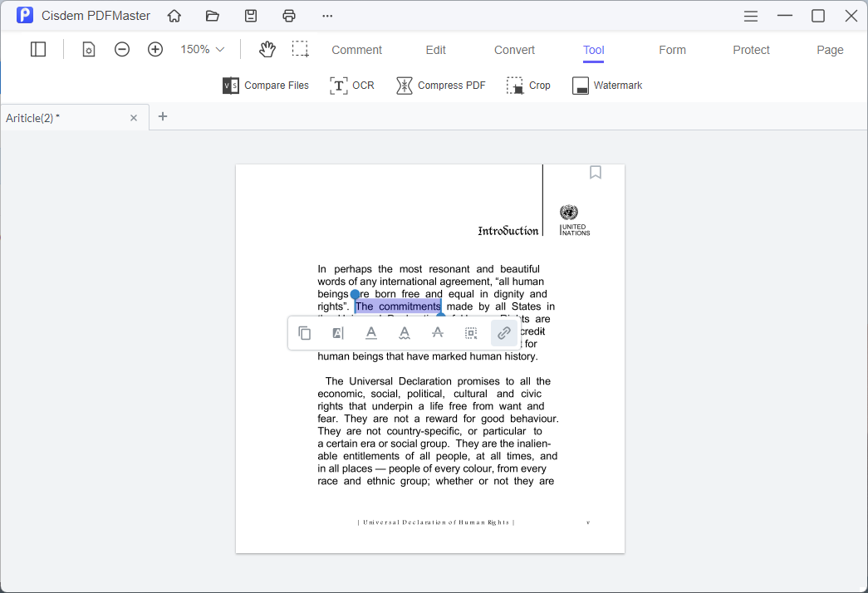The height and width of the screenshot is (593, 868).
Task: Open the more options ellipsis menu
Action: tap(327, 16)
